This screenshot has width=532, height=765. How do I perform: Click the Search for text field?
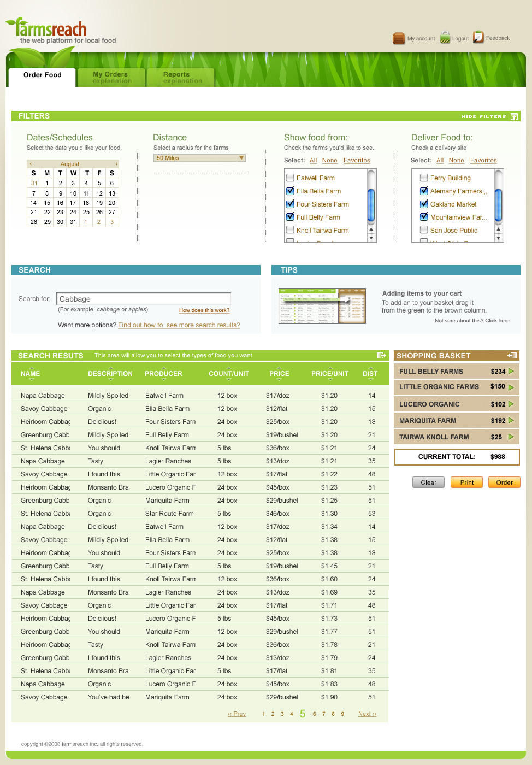[144, 299]
